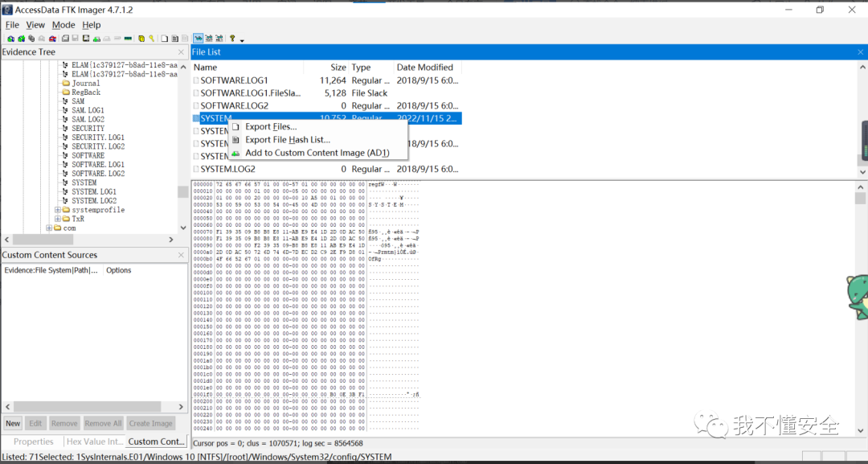Open the toolbar options dropdown arrow
The width and height of the screenshot is (868, 464).
click(242, 40)
